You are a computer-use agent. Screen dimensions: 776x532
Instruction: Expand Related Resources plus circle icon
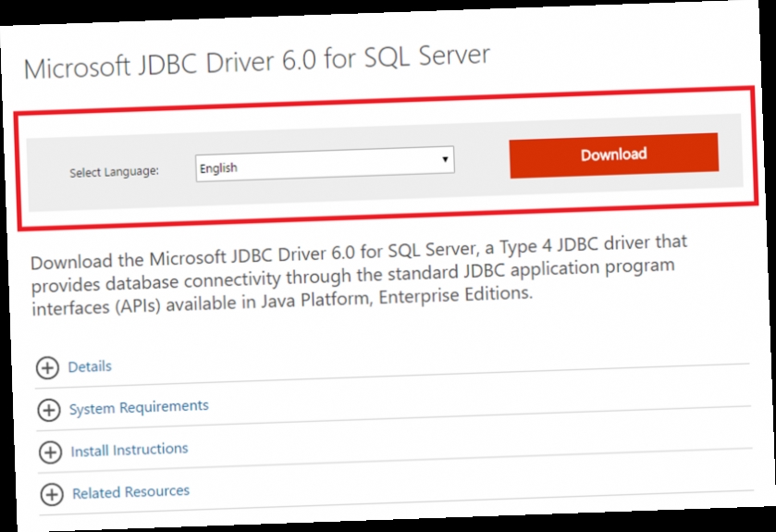[x=52, y=494]
